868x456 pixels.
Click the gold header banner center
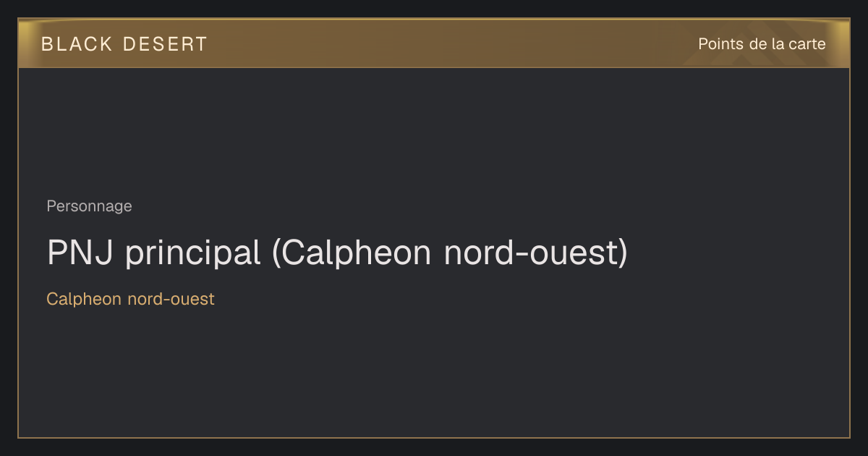(434, 43)
